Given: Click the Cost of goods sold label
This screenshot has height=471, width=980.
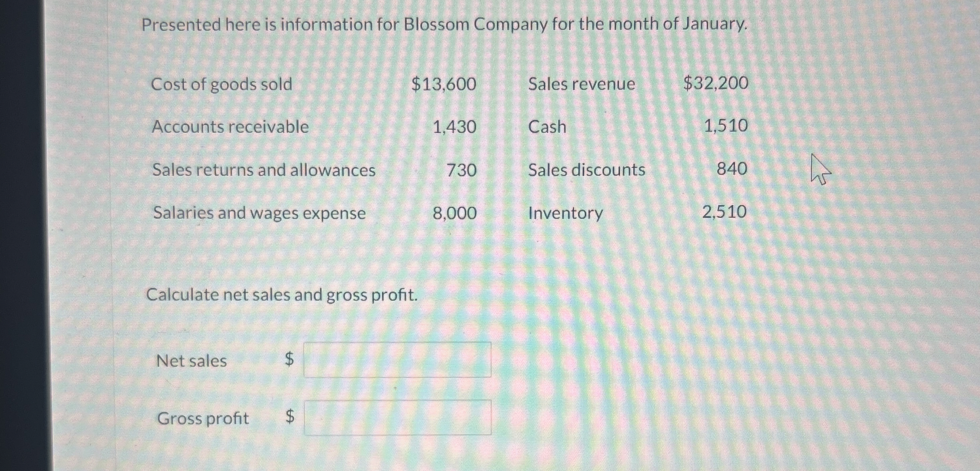Looking at the screenshot, I should pos(222,84).
